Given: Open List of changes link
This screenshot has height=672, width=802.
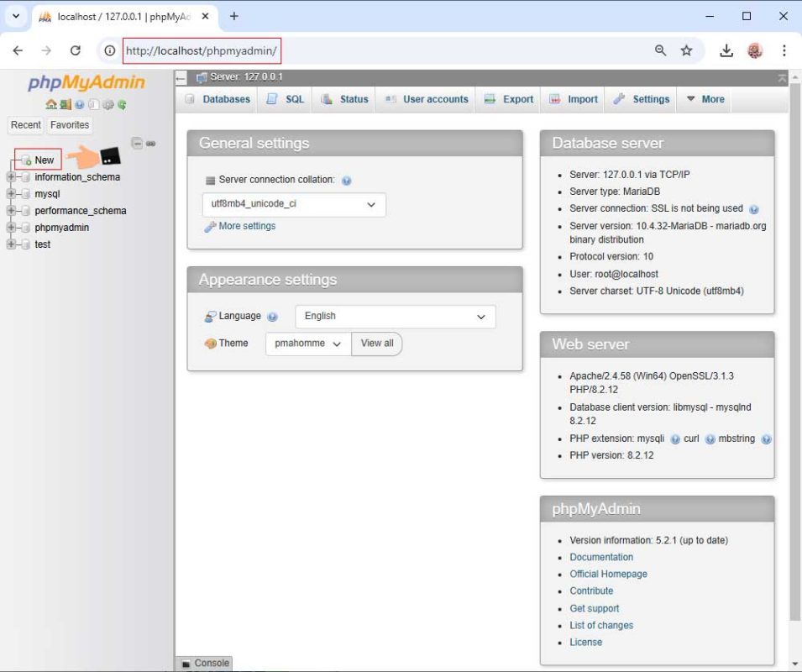Looking at the screenshot, I should [x=601, y=626].
